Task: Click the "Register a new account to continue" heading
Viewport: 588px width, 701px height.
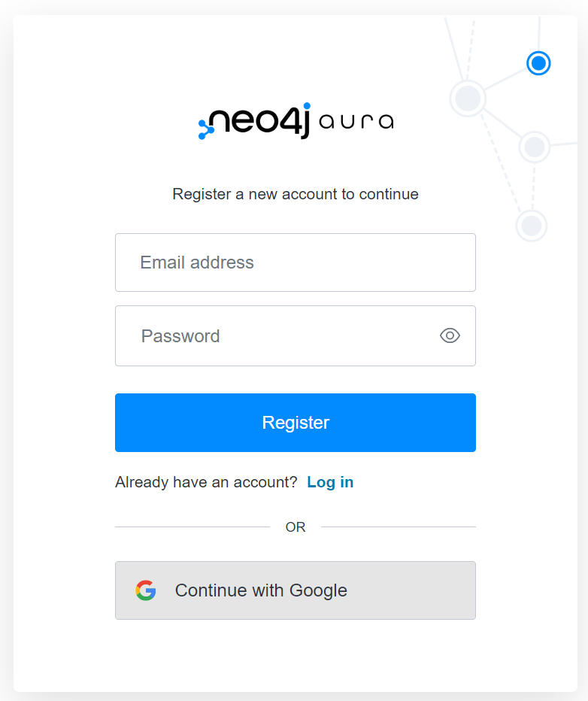Action: coord(295,194)
